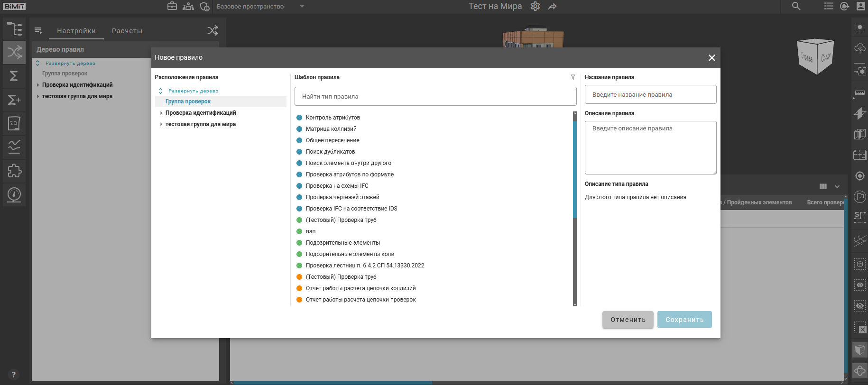
Task: Open the 2D drawings sidebar icon
Action: 14,123
